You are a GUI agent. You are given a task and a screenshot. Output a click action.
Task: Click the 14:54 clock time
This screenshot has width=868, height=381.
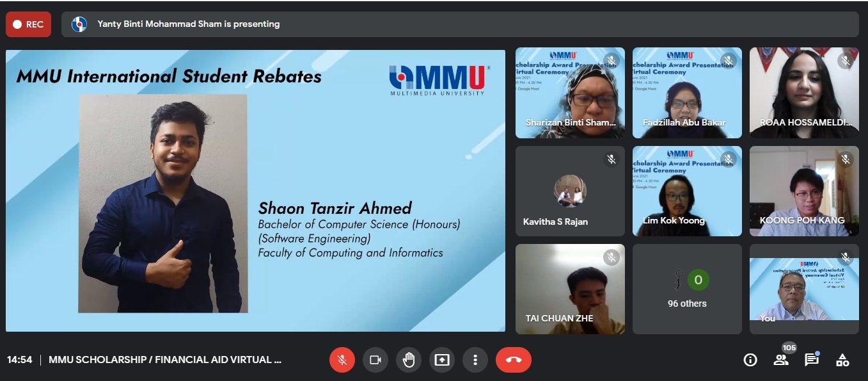[19, 360]
